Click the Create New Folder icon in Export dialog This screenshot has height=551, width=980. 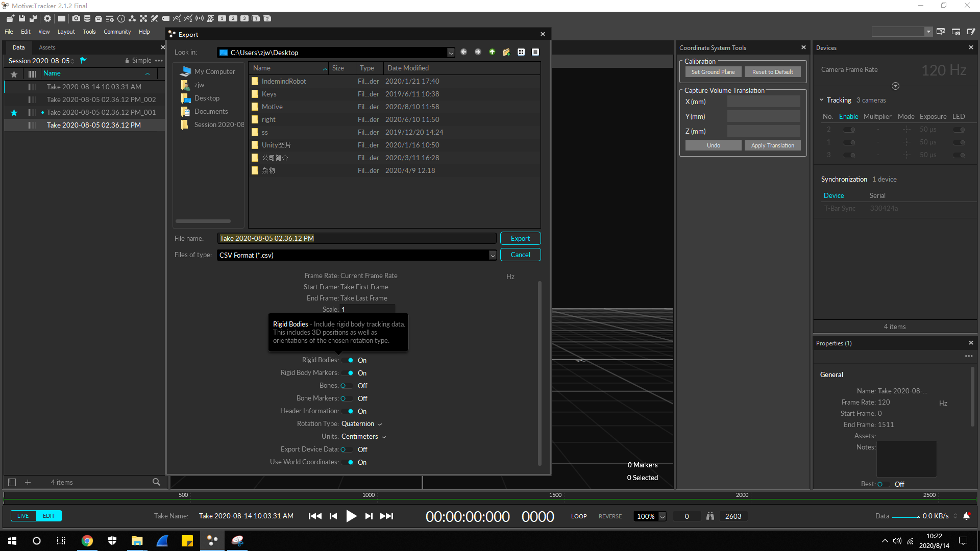coord(506,52)
